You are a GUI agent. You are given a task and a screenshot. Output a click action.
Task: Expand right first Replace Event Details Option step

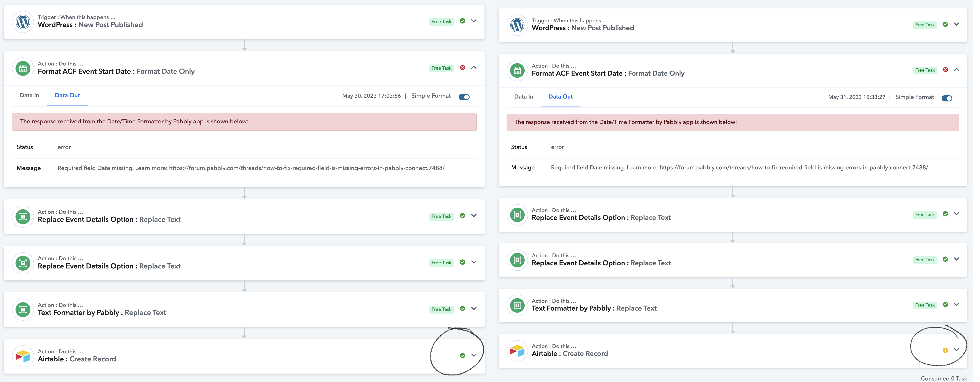(x=956, y=214)
